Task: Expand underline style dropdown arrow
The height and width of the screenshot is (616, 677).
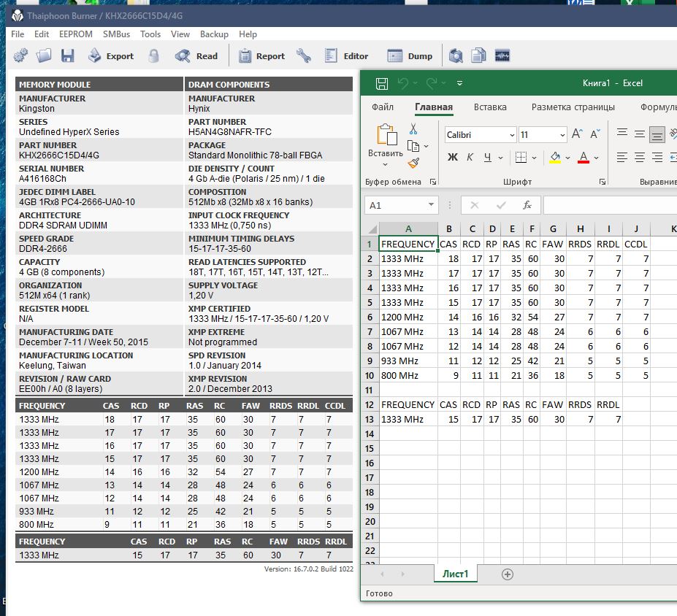Action: point(500,158)
